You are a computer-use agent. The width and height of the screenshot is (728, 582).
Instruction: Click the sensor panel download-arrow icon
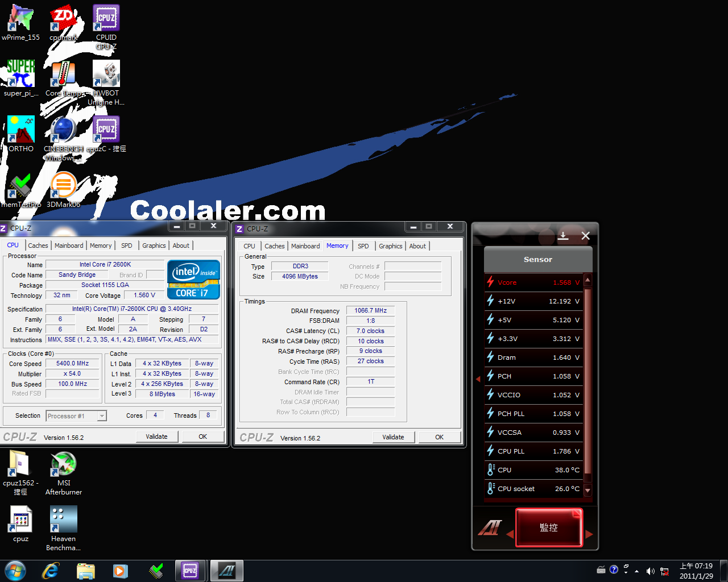tap(563, 235)
